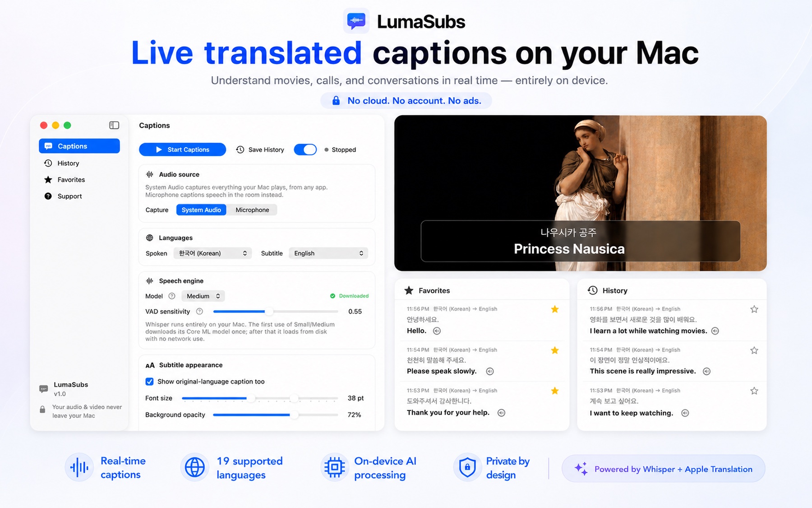Unstar the favorite 'Hello.' entry
The height and width of the screenshot is (508, 812).
(x=555, y=309)
